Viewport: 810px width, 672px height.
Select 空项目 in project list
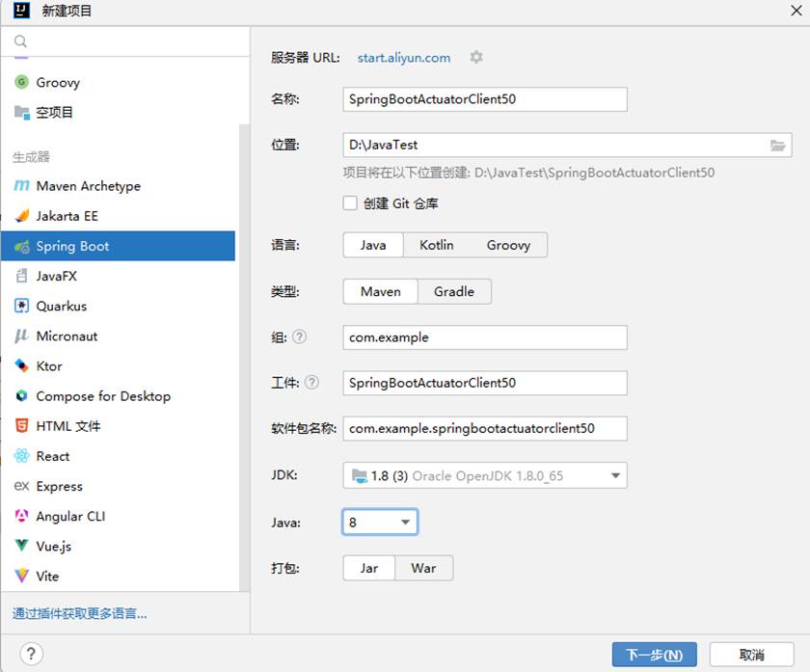click(x=118, y=112)
